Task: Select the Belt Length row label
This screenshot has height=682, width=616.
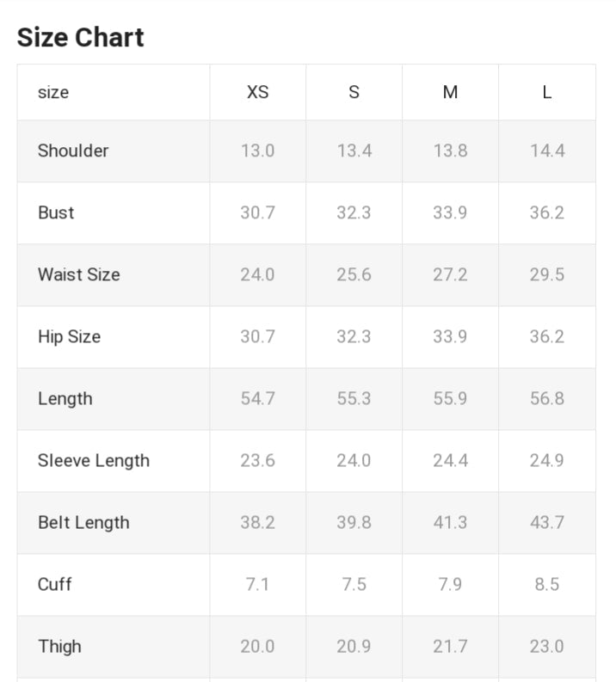Action: pos(83,522)
